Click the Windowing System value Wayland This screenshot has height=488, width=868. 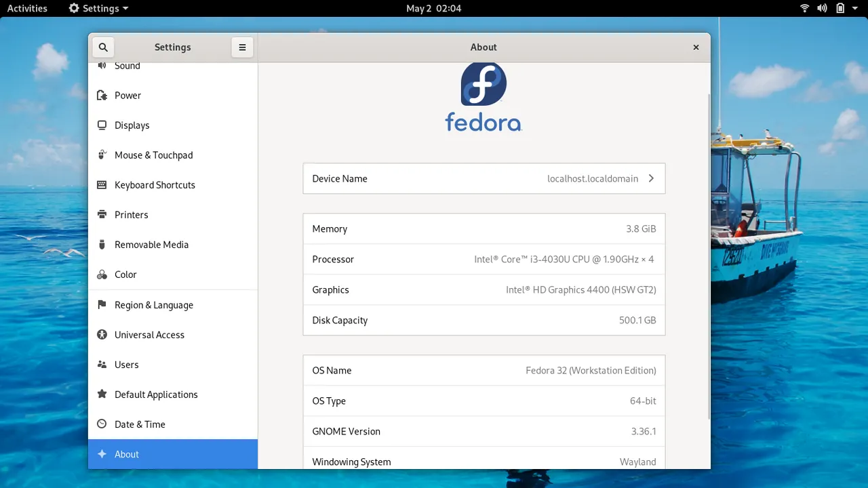(638, 462)
